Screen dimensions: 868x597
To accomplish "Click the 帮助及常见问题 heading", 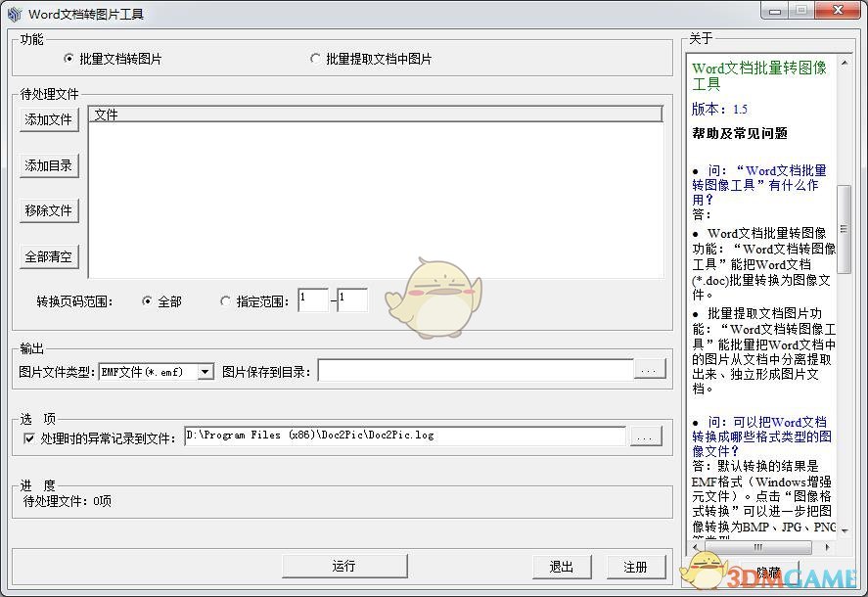I will coord(740,133).
